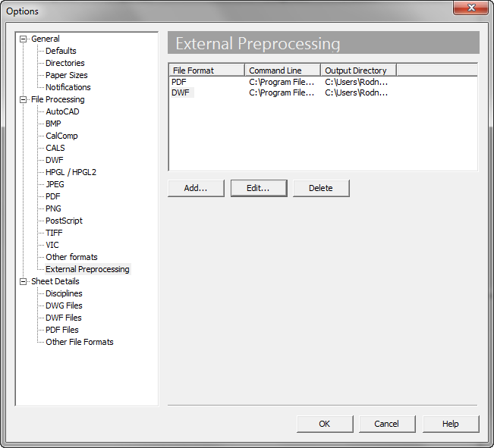Confirm the options with OK
494x448 pixels.
click(x=325, y=424)
